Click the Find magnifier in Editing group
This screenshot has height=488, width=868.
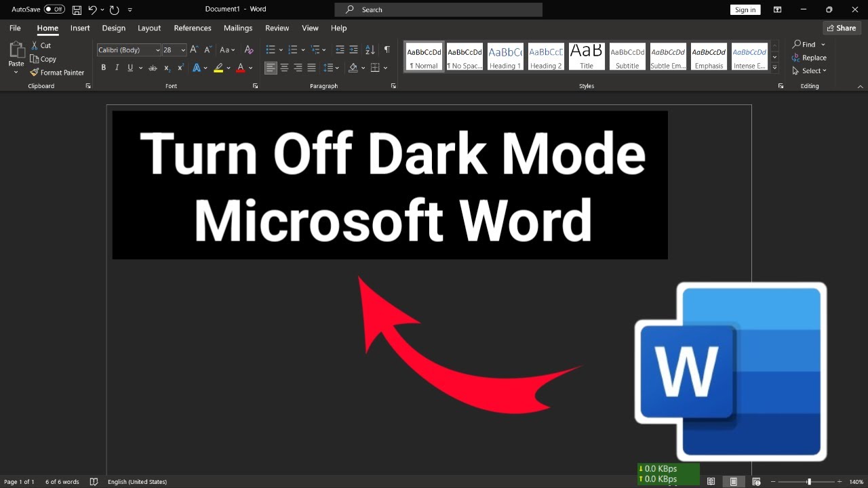pyautogui.click(x=797, y=44)
